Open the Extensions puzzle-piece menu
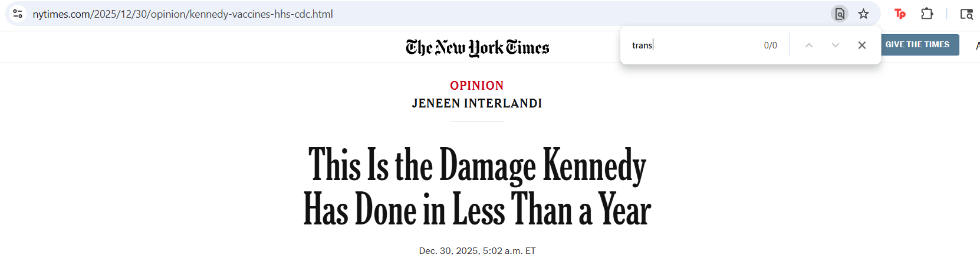The height and width of the screenshot is (264, 980). point(927,14)
